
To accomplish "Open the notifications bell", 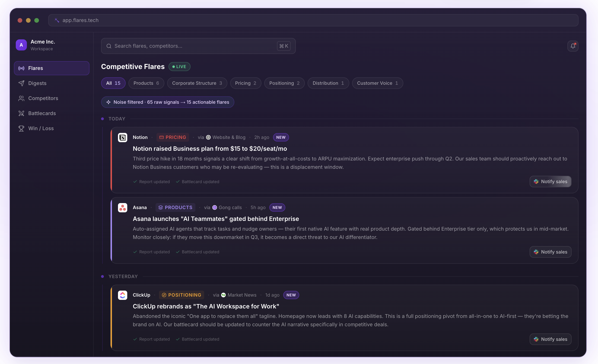I will [573, 46].
